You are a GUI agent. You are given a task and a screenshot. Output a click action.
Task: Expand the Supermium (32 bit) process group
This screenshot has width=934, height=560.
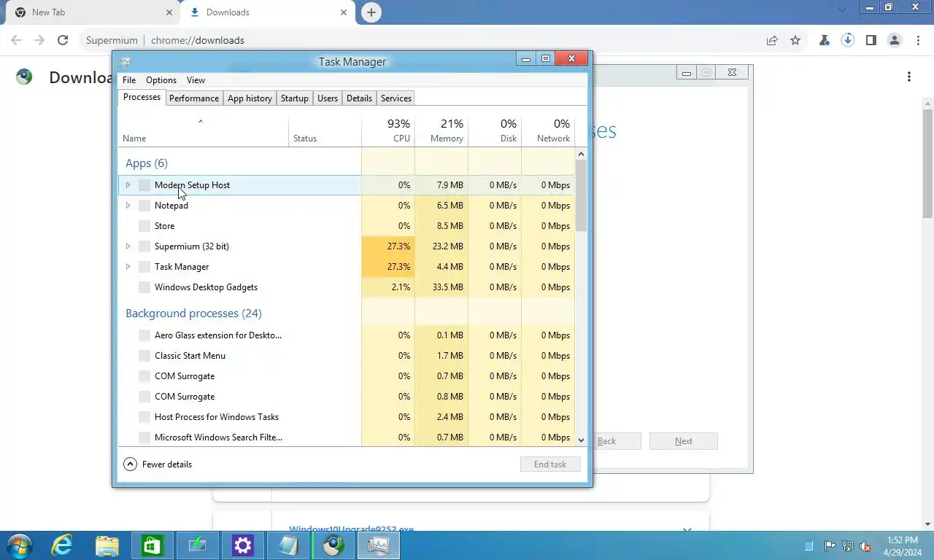[x=128, y=246]
